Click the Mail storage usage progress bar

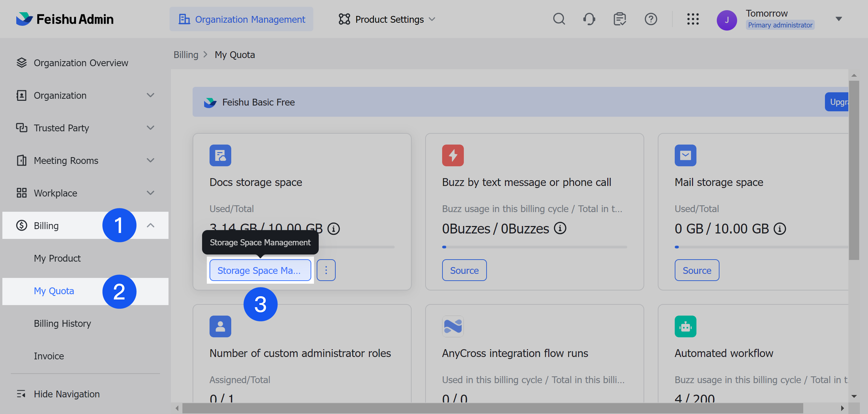click(x=762, y=247)
